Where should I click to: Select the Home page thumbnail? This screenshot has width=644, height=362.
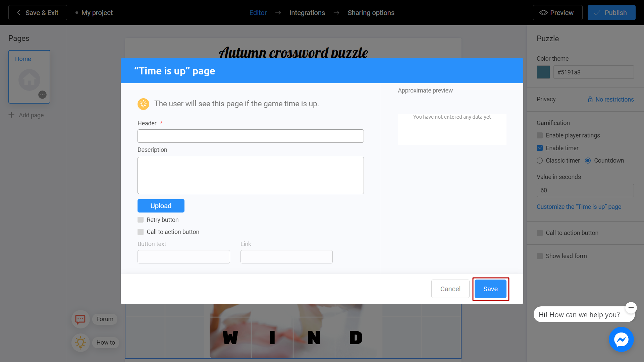click(x=30, y=77)
